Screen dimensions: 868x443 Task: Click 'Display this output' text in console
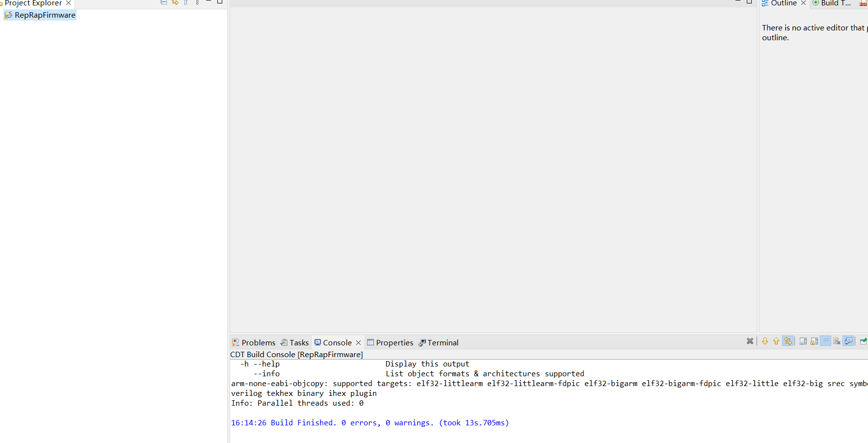tap(427, 364)
